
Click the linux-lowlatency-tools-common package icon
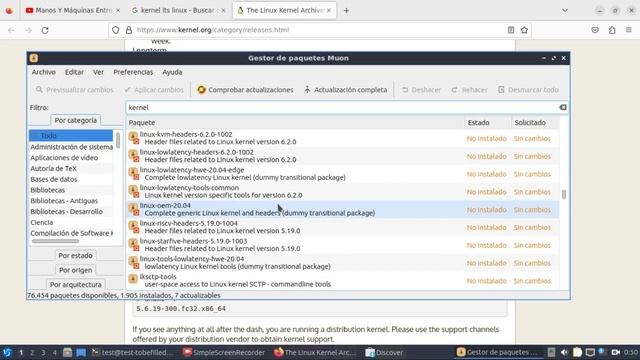coord(133,191)
